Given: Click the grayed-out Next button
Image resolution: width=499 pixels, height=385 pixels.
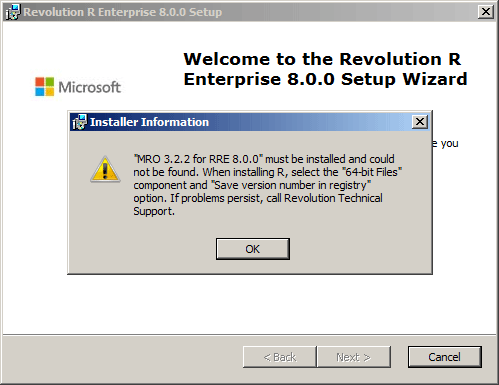Looking at the screenshot, I should (x=354, y=357).
